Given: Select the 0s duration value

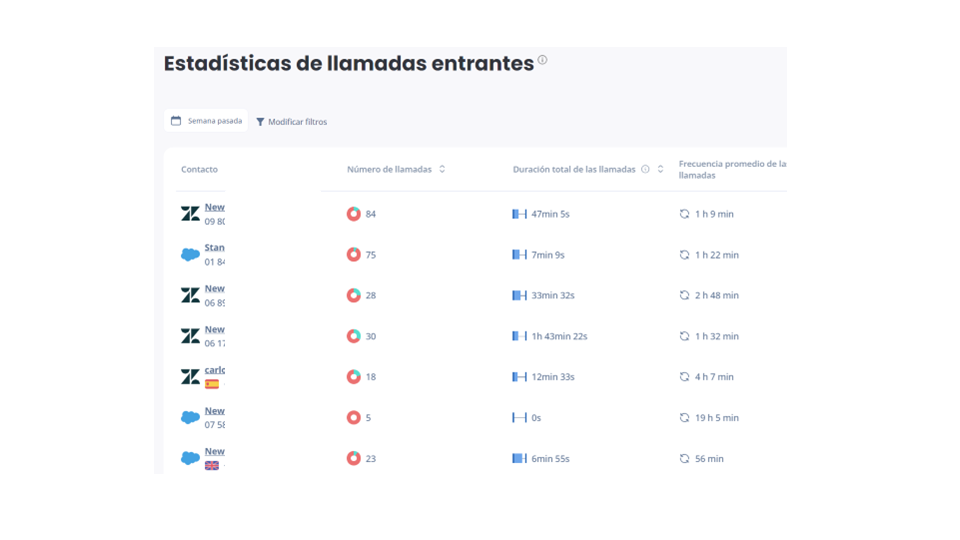Looking at the screenshot, I should coord(536,418).
